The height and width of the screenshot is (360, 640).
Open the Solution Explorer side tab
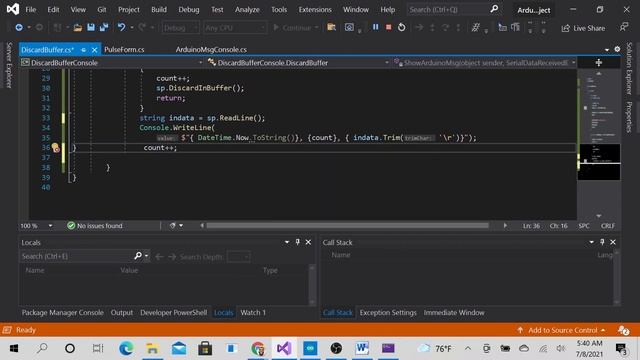pos(629,68)
